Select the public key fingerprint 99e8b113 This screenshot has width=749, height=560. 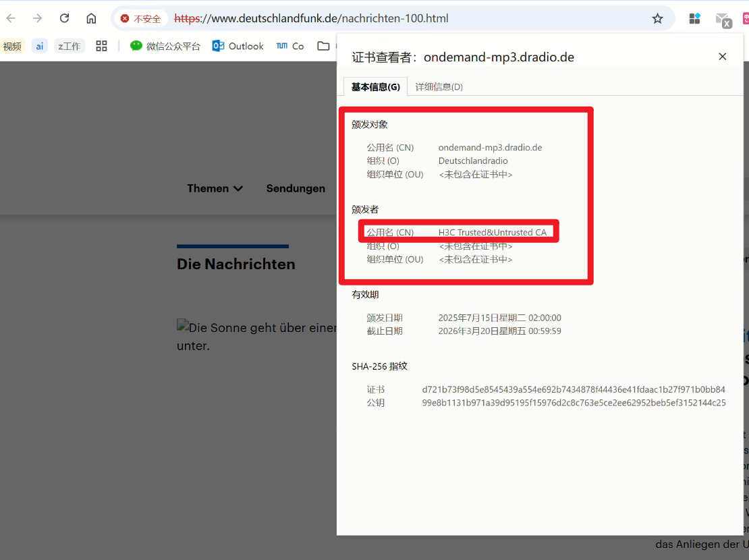point(574,403)
